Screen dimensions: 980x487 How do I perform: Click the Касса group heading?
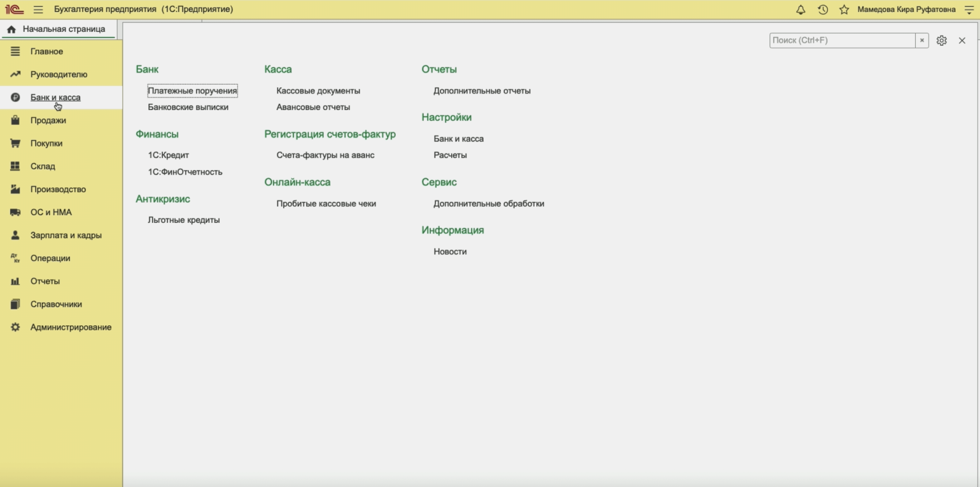pyautogui.click(x=278, y=69)
